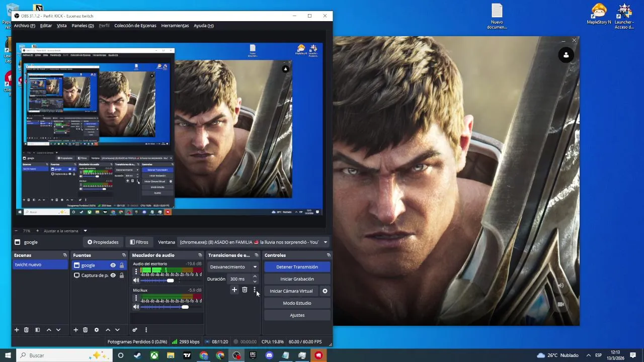Open Discord from the taskbar
The height and width of the screenshot is (362, 644).
point(269,355)
